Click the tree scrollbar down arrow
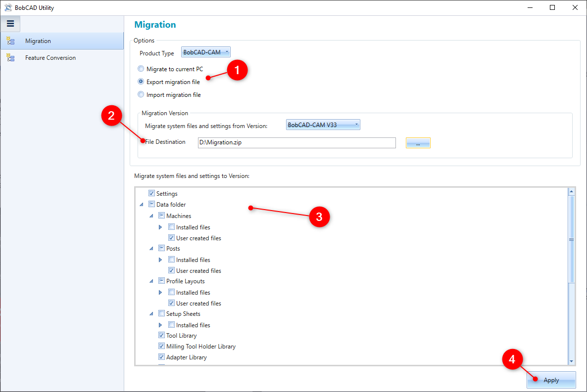This screenshot has width=587, height=392. (571, 361)
